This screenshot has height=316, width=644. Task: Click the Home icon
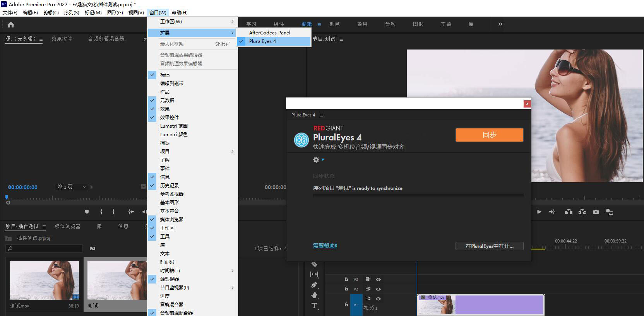click(11, 25)
